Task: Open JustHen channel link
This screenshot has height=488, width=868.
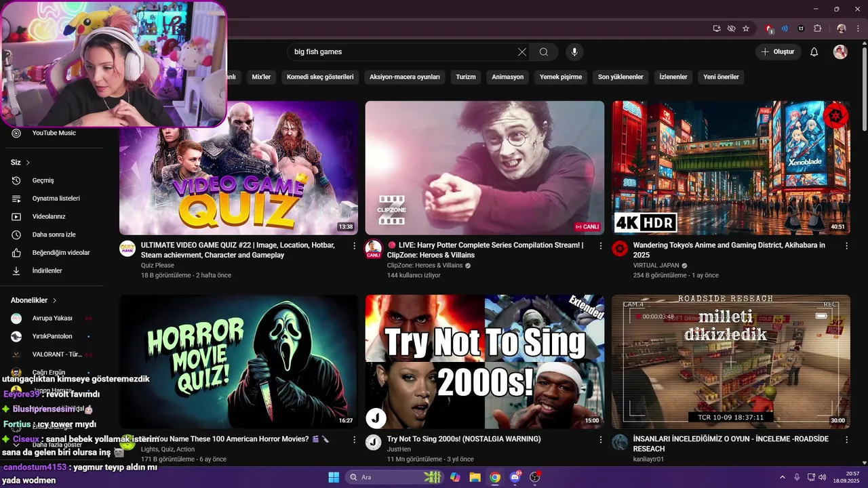Action: [399, 449]
